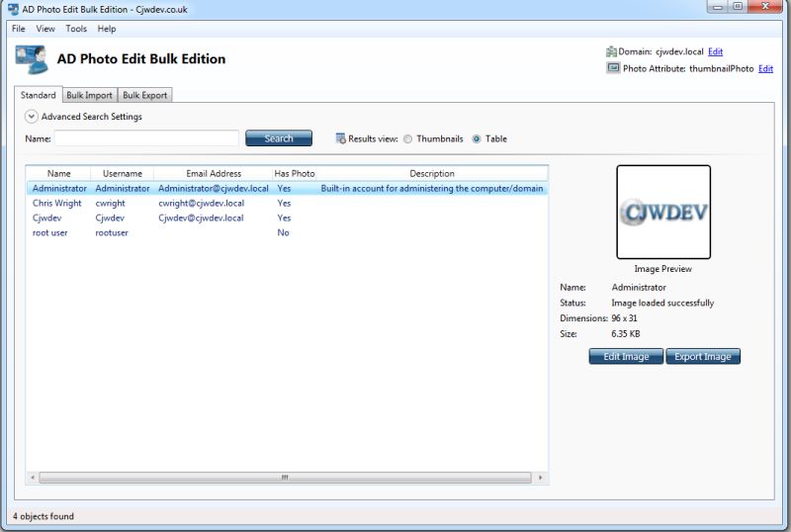Image resolution: width=791 pixels, height=532 pixels.
Task: Click the No value for root user
Action: (x=283, y=232)
